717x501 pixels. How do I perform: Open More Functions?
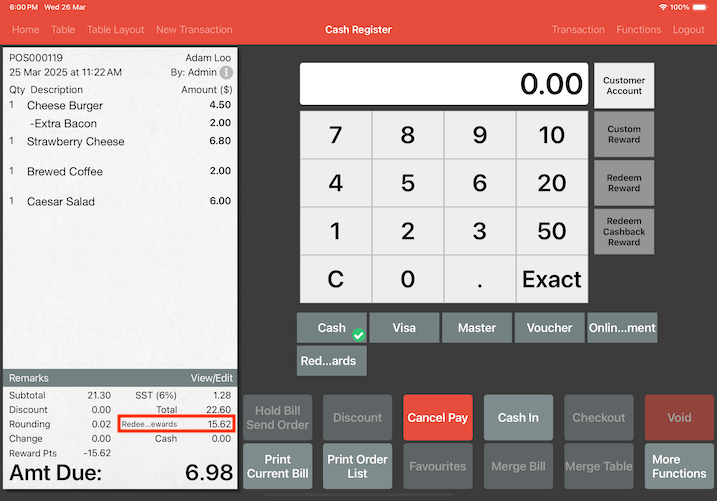point(679,466)
